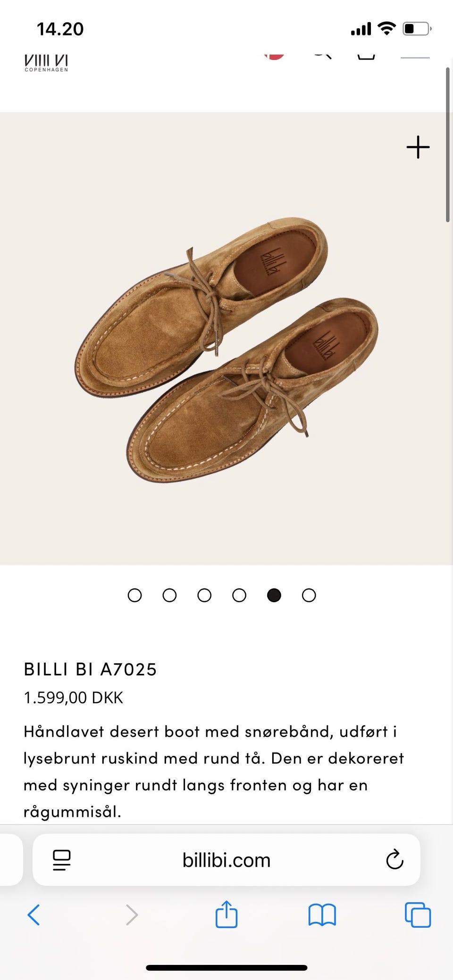Select the fourth product image dot

[239, 595]
